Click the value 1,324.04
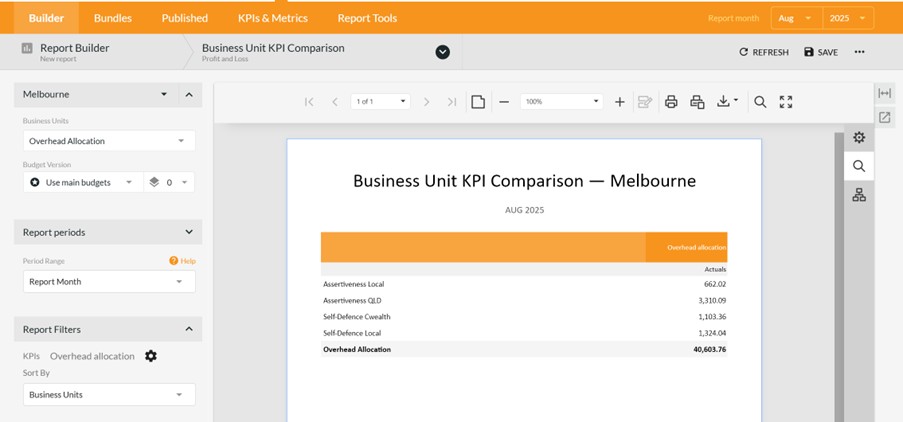 pyautogui.click(x=712, y=333)
